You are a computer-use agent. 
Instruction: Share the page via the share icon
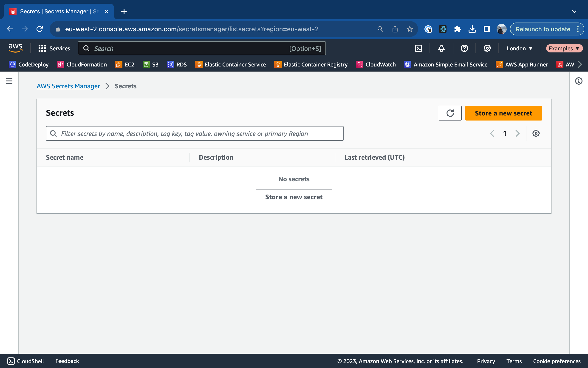click(x=395, y=29)
